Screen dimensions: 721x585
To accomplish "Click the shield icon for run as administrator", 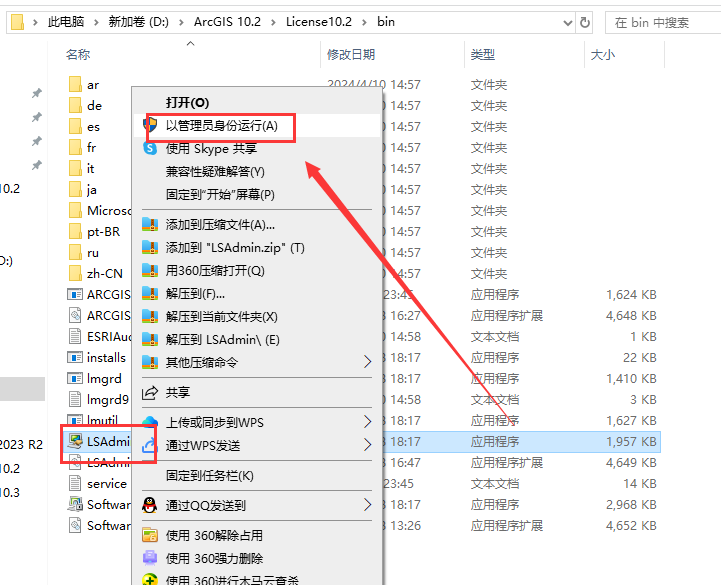I will 150,125.
